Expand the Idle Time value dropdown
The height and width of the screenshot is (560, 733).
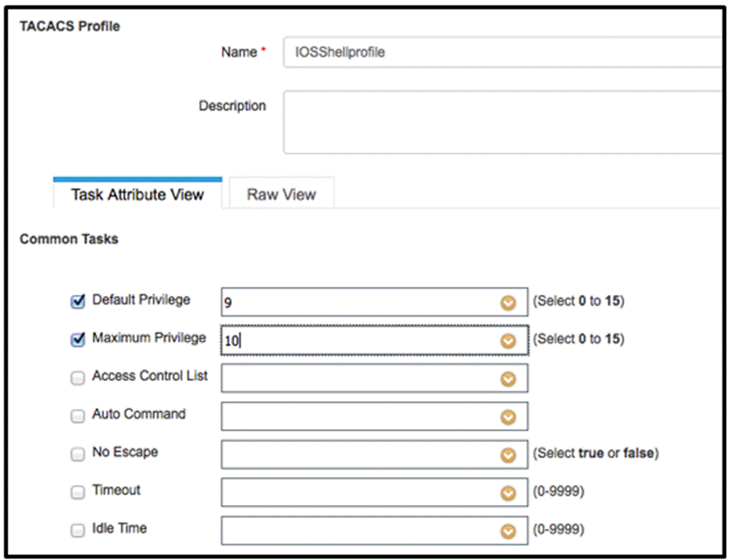click(x=508, y=530)
